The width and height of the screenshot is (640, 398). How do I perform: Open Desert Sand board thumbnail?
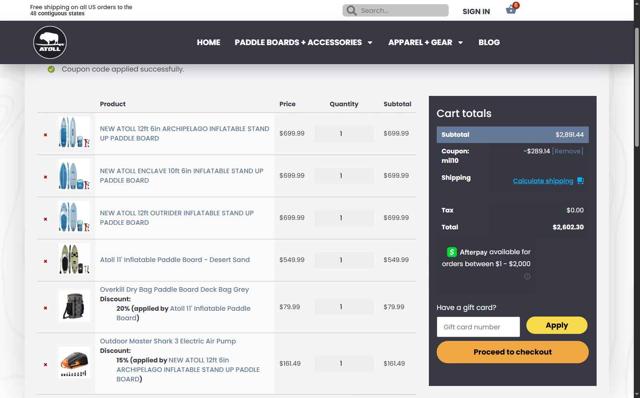tap(74, 259)
